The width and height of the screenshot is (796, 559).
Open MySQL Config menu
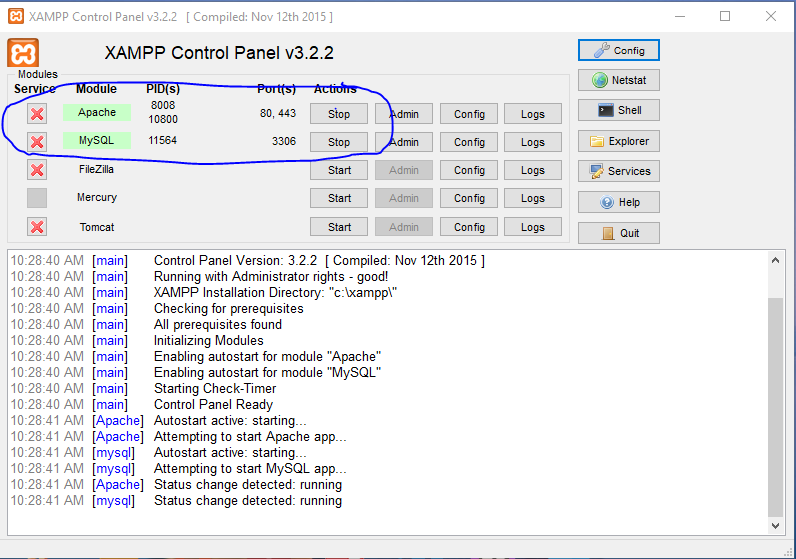469,142
